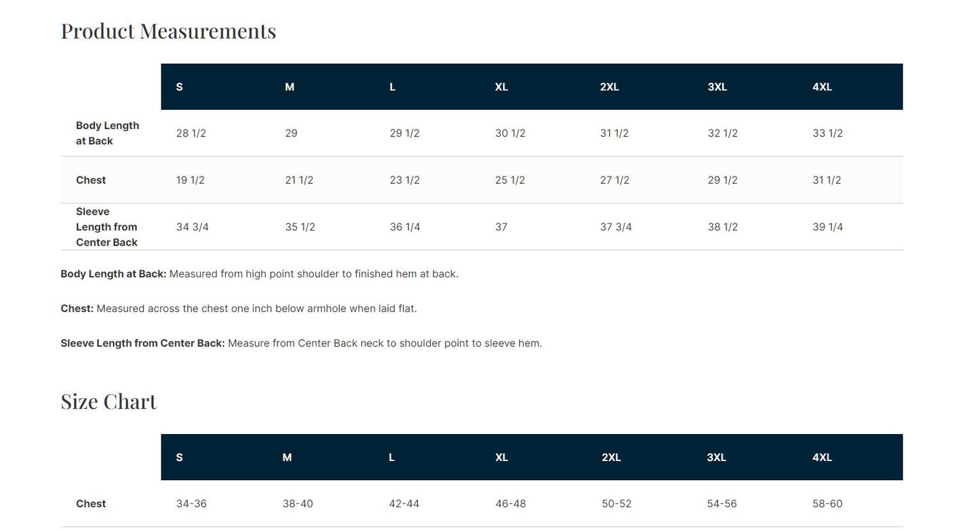Click the Sleeve Length from Center Back row label
Image resolution: width=980 pixels, height=531 pixels.
(106, 227)
